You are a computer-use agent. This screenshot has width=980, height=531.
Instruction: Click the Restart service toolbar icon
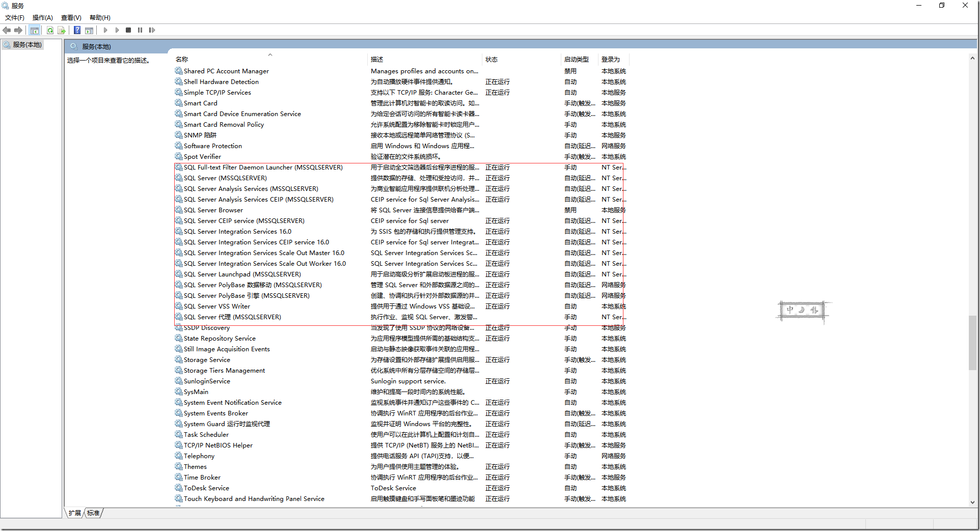[152, 30]
